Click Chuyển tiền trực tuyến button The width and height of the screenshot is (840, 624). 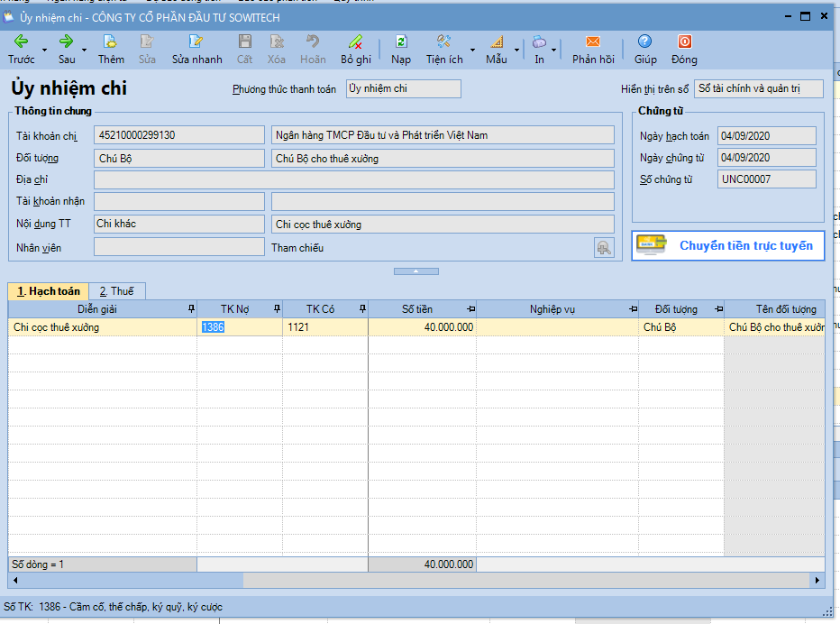coord(728,245)
